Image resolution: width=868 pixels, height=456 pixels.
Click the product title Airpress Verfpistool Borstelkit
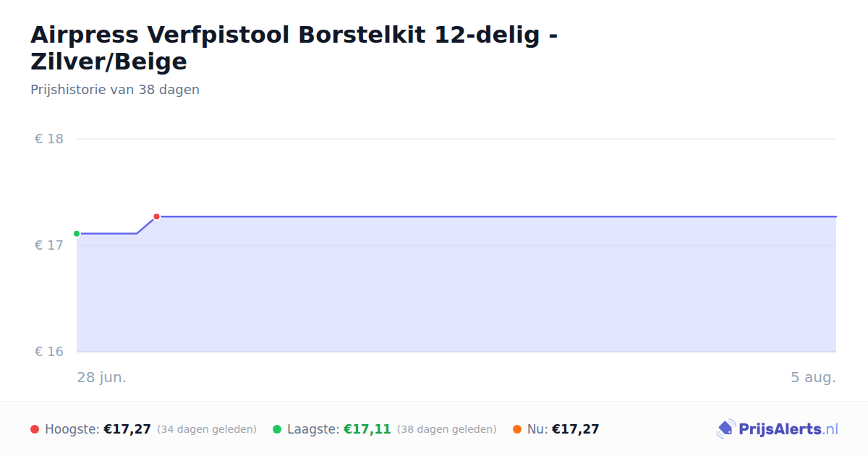(294, 48)
